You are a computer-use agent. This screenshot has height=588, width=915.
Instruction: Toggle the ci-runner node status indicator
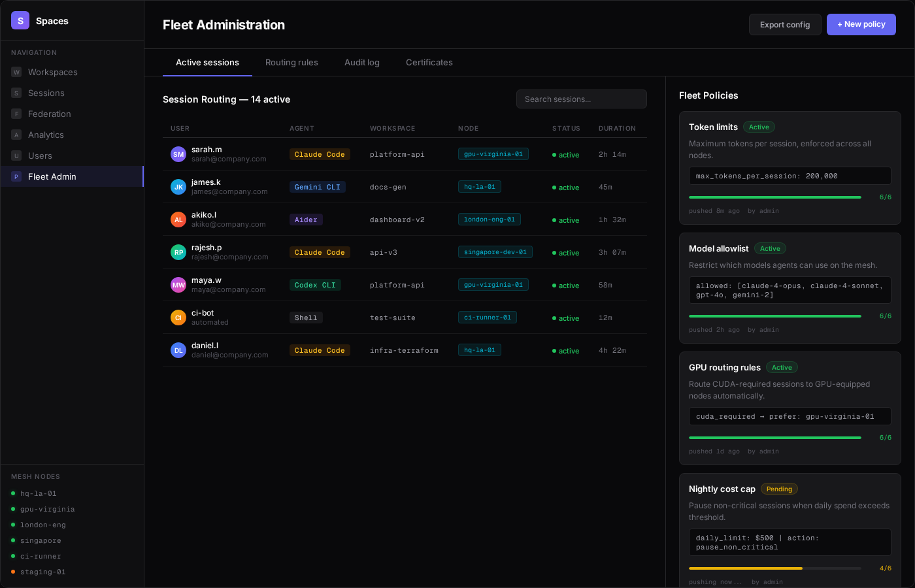click(12, 556)
